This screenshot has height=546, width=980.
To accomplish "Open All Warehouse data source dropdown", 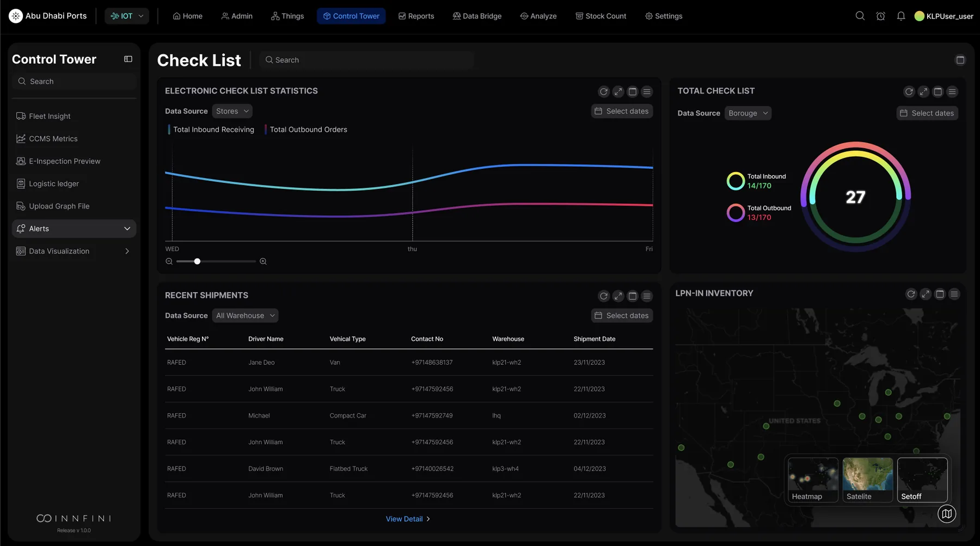I will pos(245,316).
